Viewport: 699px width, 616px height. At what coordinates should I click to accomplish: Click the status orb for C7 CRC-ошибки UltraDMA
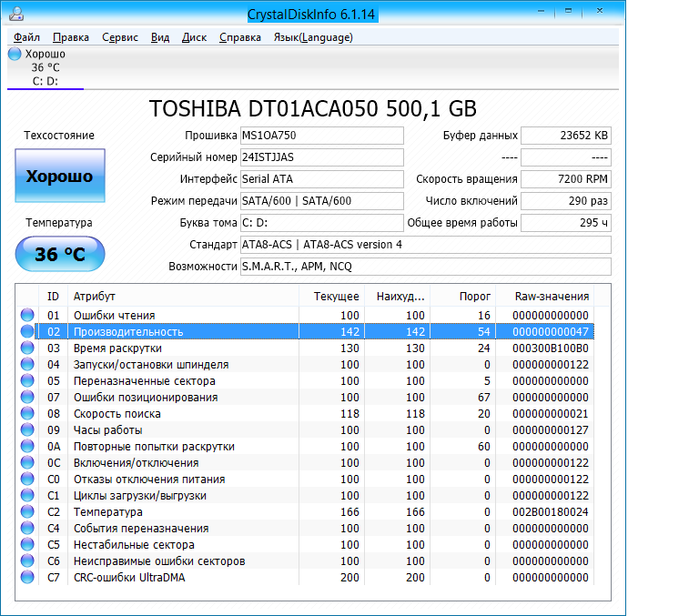tap(27, 577)
